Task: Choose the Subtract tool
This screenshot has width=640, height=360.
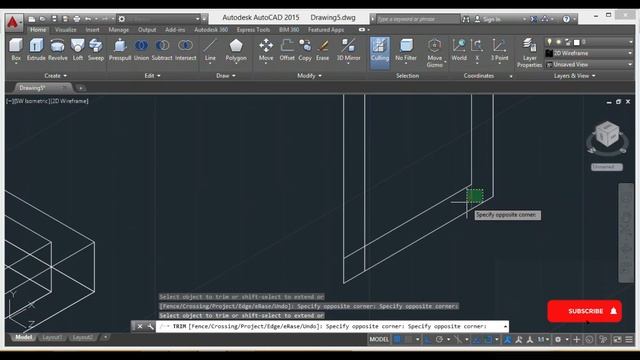Action: point(162,50)
